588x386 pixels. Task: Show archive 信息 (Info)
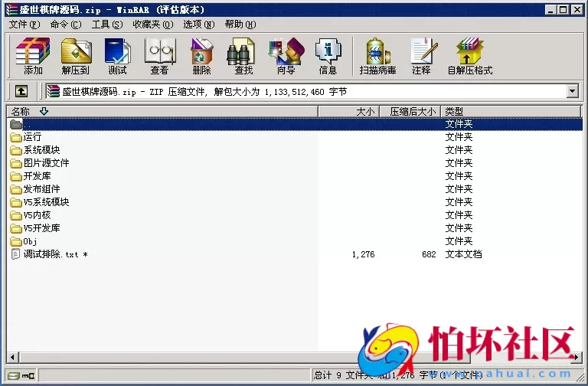[328, 56]
